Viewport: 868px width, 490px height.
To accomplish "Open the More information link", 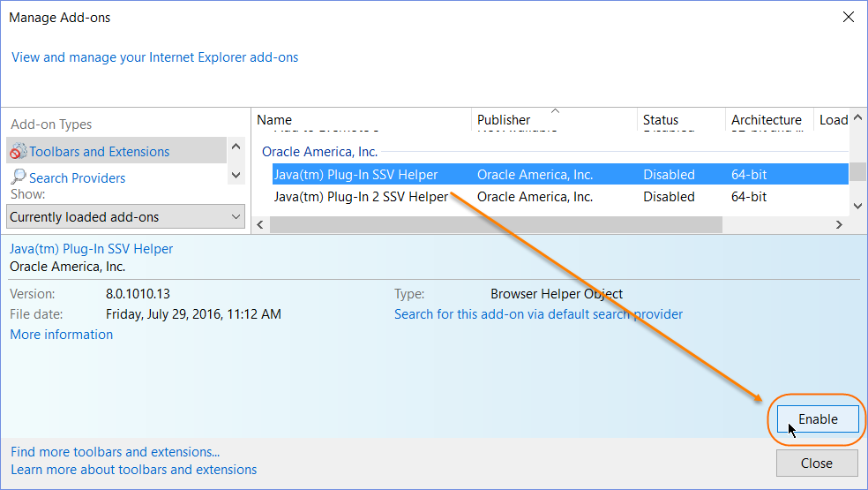I will click(x=62, y=335).
